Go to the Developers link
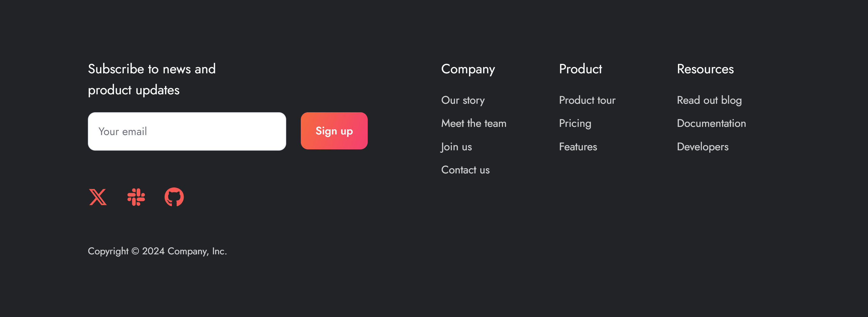 702,147
